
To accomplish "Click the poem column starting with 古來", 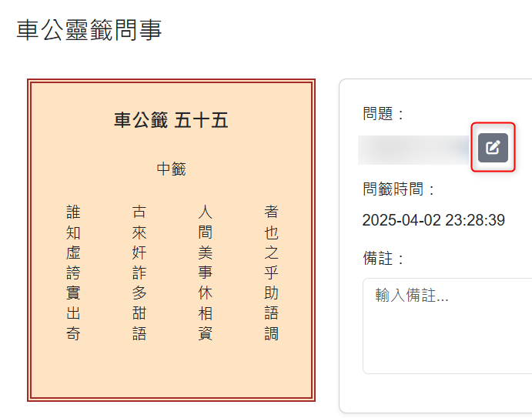I will tap(139, 273).
